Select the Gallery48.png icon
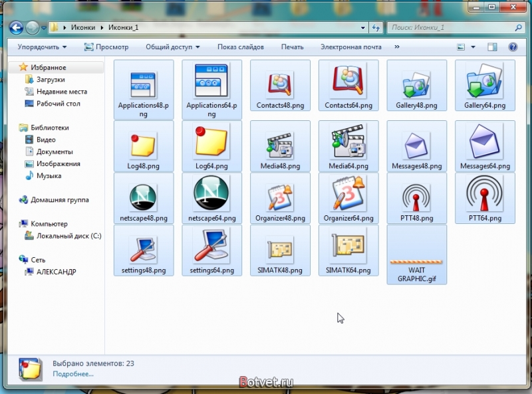 [416, 85]
